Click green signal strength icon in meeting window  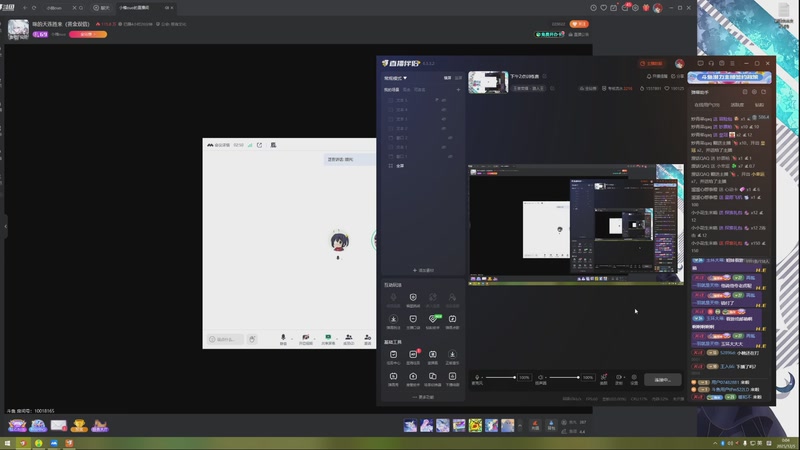[x=250, y=145]
